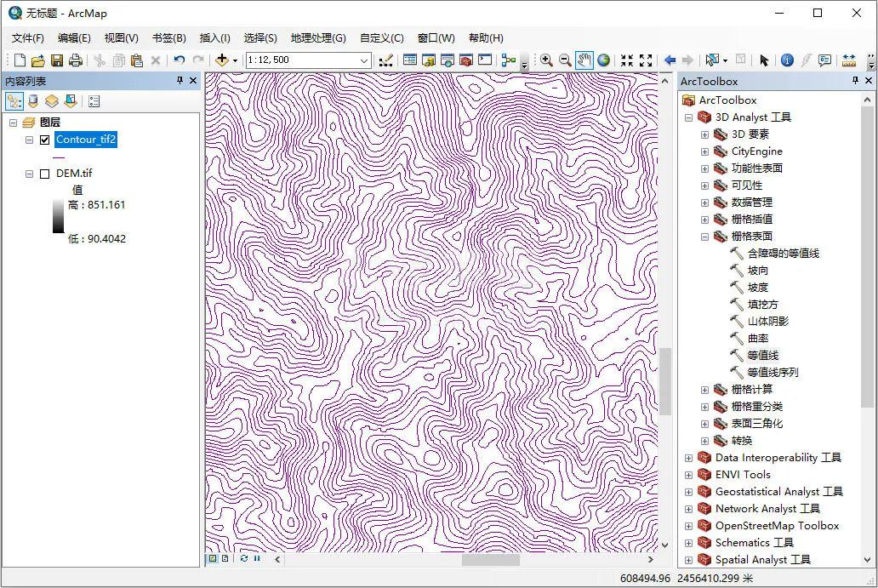Click the Full Extent globe icon

click(x=602, y=60)
